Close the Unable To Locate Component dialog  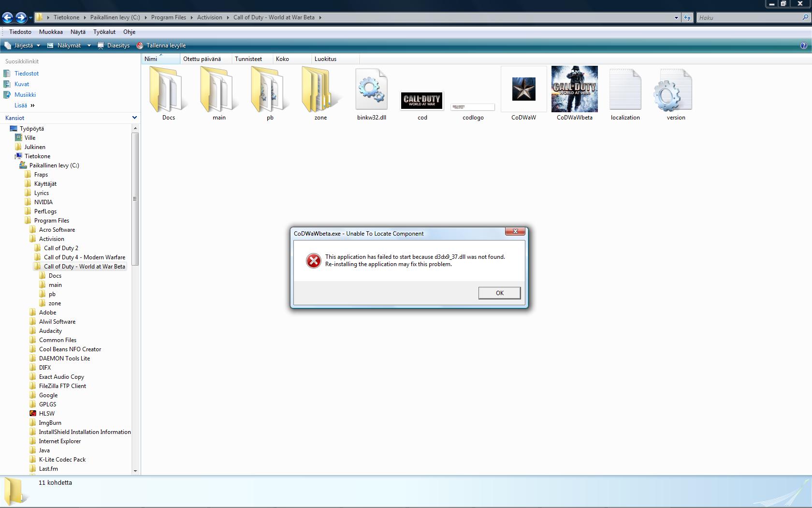[x=515, y=232]
